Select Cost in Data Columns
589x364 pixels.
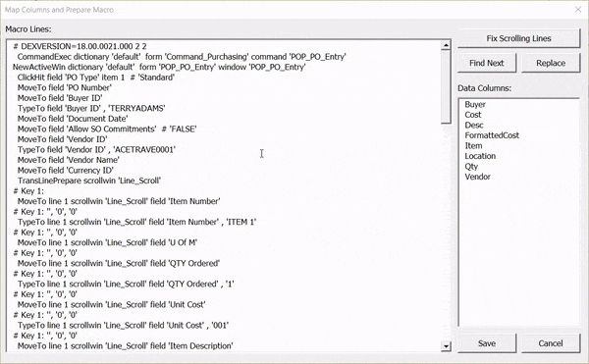click(x=473, y=115)
